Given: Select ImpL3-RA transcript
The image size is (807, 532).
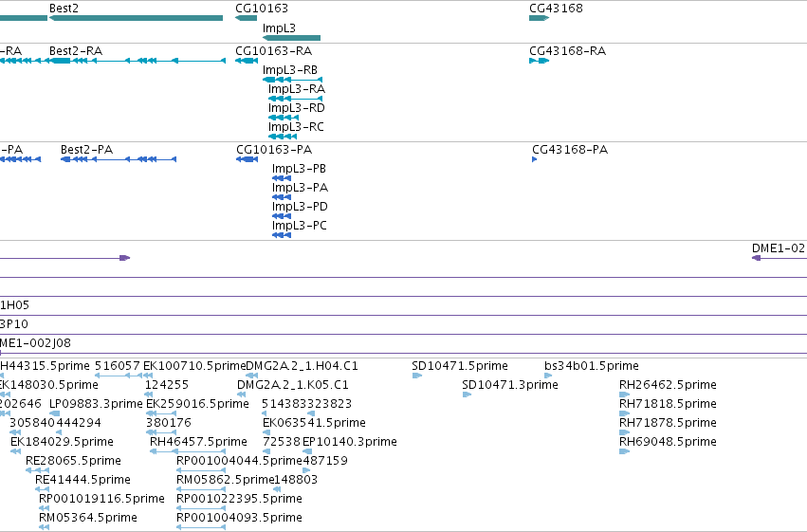Looking at the screenshot, I should [296, 99].
